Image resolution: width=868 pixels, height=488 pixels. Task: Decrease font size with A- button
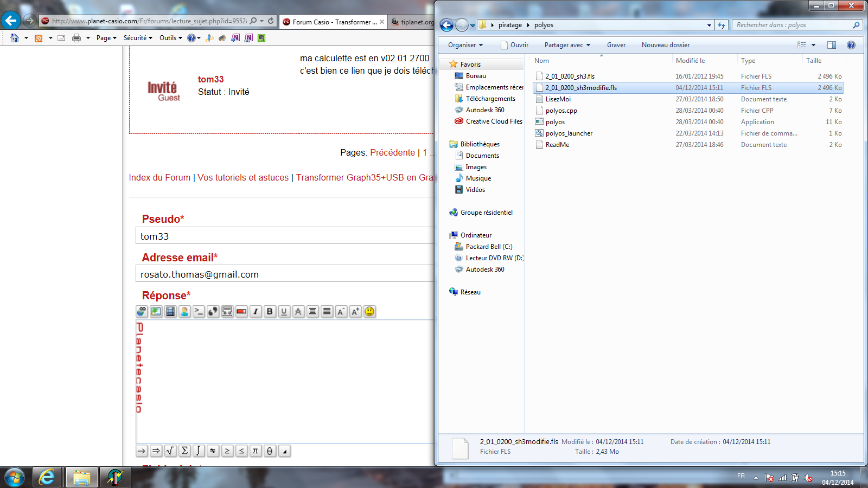click(341, 311)
